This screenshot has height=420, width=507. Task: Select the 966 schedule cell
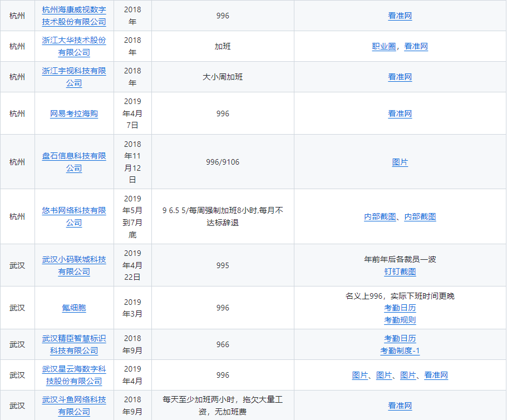click(x=223, y=344)
